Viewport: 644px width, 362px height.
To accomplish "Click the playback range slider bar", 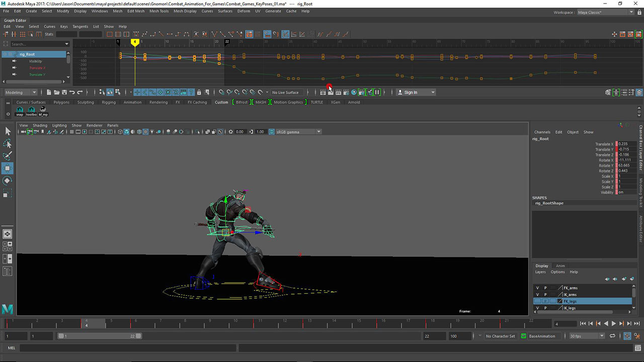I will click(x=100, y=336).
